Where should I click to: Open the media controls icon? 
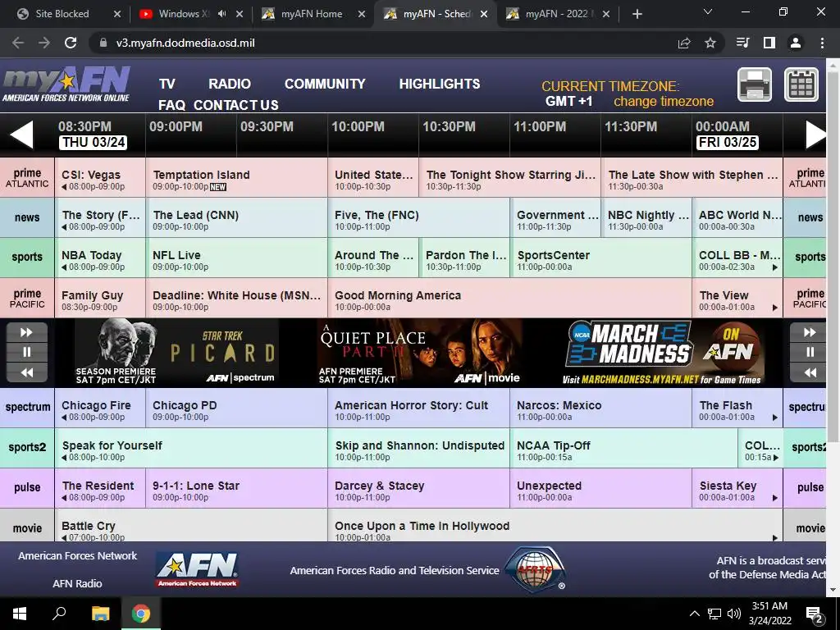click(743, 43)
